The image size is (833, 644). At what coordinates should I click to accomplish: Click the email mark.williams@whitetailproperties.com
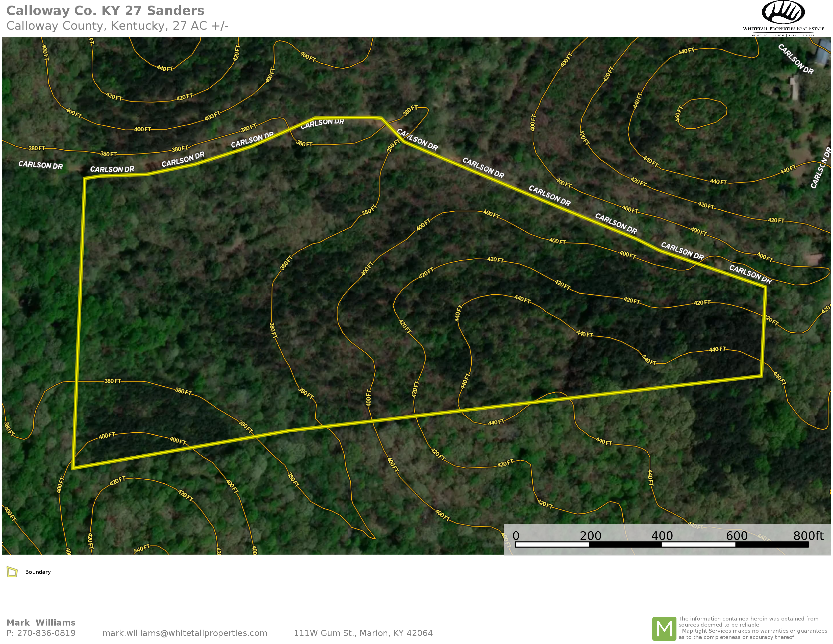point(185,633)
